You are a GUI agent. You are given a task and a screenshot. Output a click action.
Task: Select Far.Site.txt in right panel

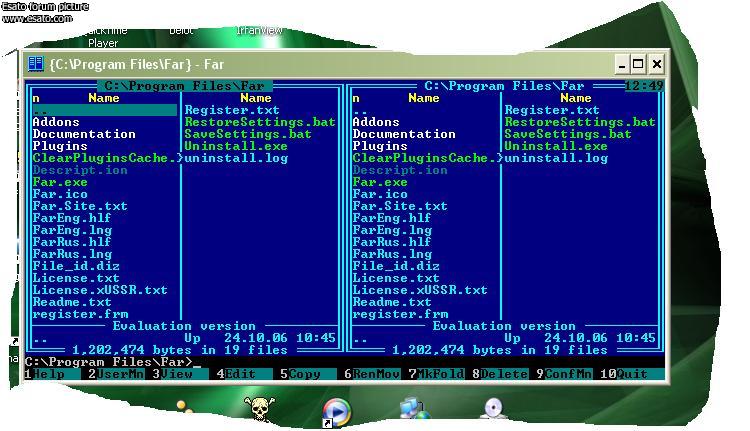pos(400,206)
